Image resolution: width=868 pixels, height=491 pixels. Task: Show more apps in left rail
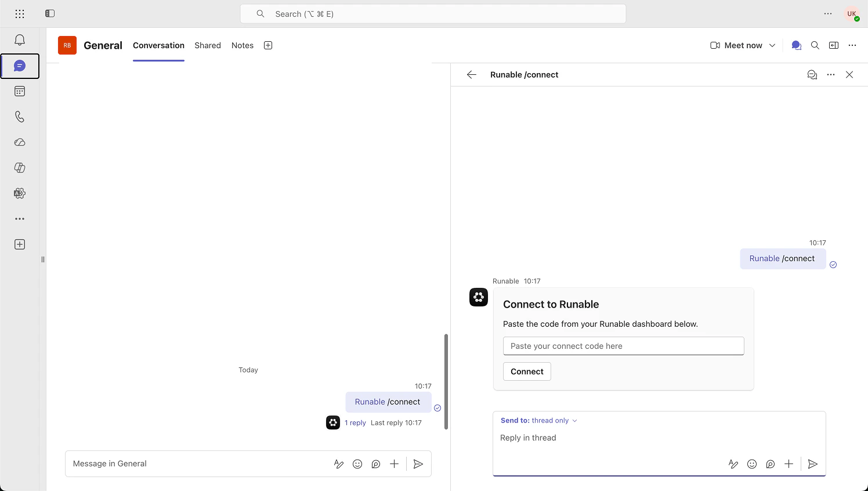(20, 219)
